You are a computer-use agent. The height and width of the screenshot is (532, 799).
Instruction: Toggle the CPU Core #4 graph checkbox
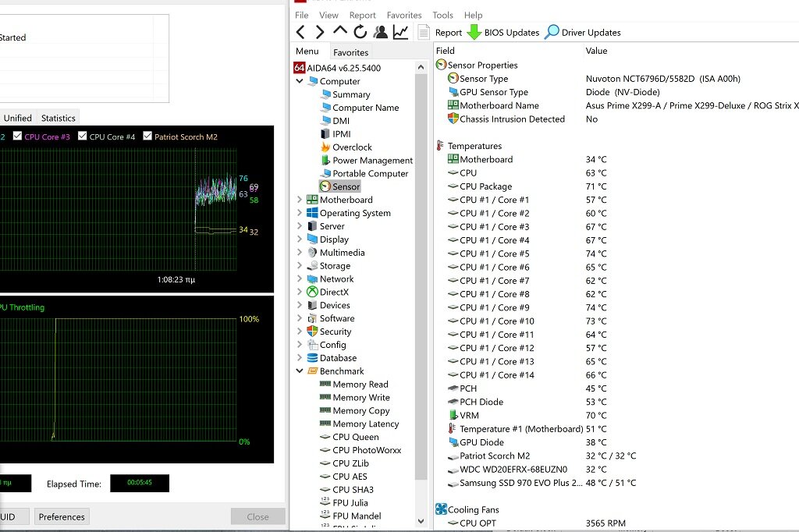pos(82,136)
